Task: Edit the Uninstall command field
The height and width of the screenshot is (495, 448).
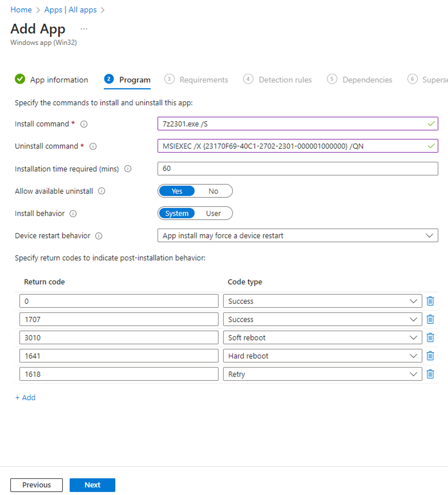Action: [x=298, y=146]
